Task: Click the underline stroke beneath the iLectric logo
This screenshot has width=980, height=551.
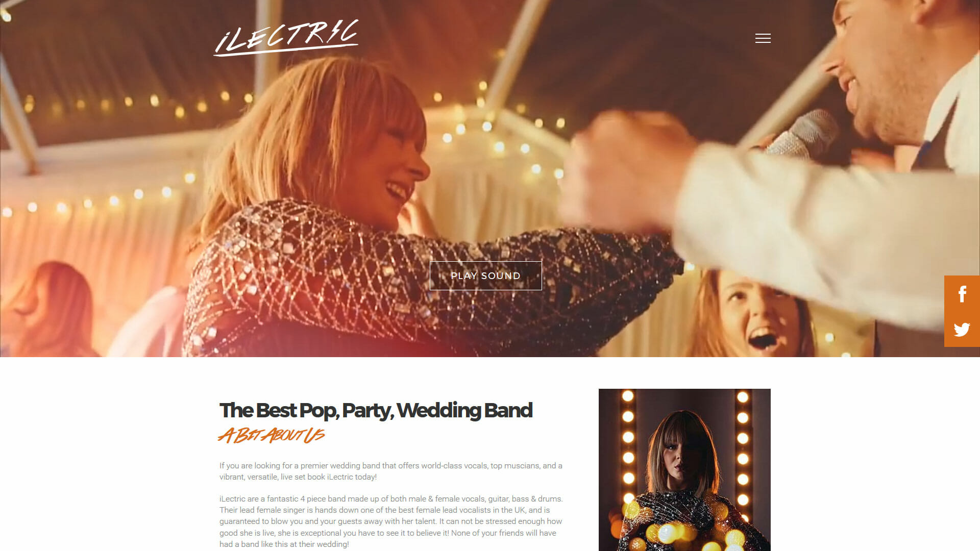Action: tap(286, 49)
